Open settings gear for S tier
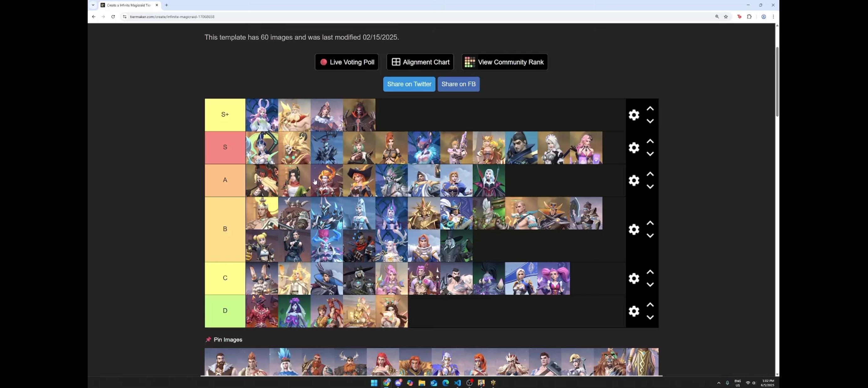Viewport: 868px width, 388px height. point(634,147)
